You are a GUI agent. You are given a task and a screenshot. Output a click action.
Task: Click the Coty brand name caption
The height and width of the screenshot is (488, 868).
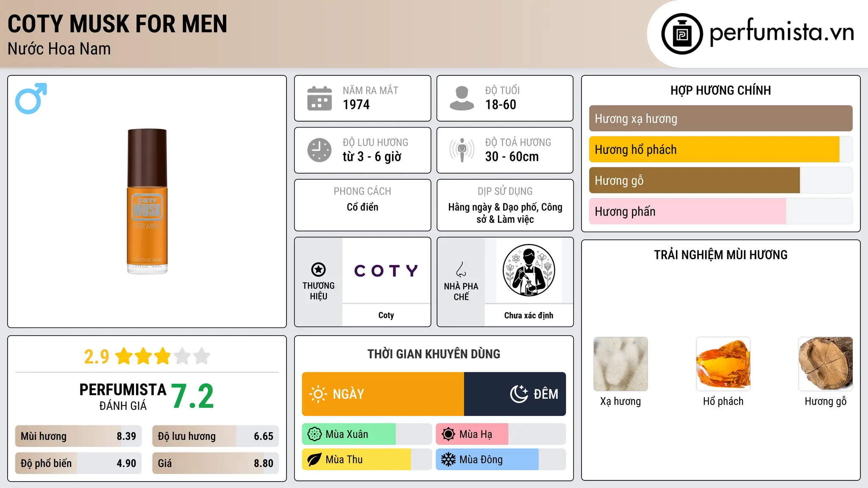point(386,315)
